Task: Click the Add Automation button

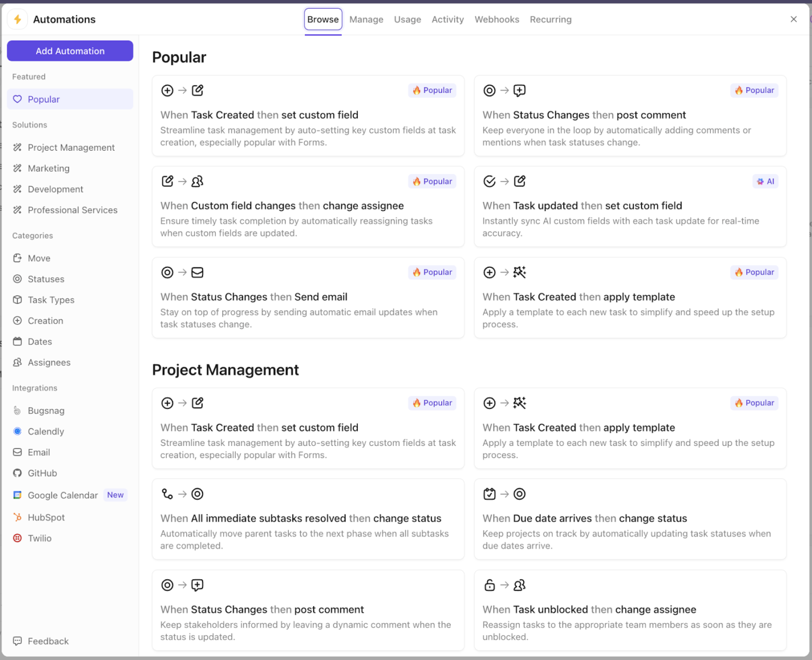Action: coord(70,51)
